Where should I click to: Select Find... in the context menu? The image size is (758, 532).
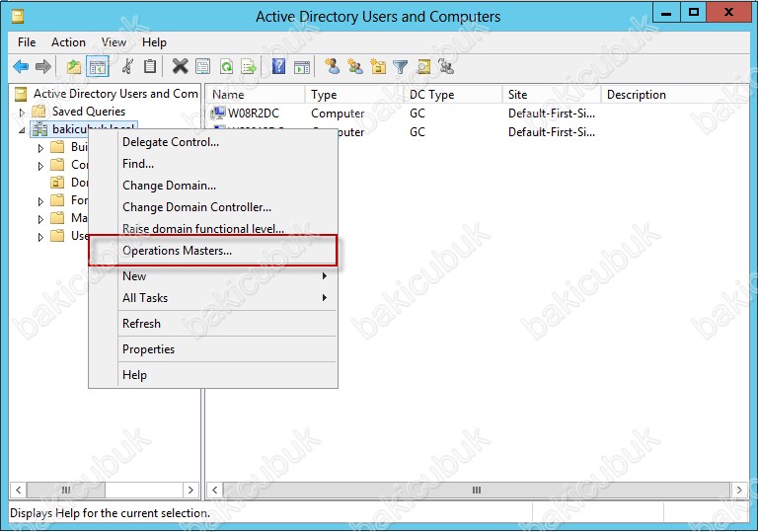tap(213, 164)
